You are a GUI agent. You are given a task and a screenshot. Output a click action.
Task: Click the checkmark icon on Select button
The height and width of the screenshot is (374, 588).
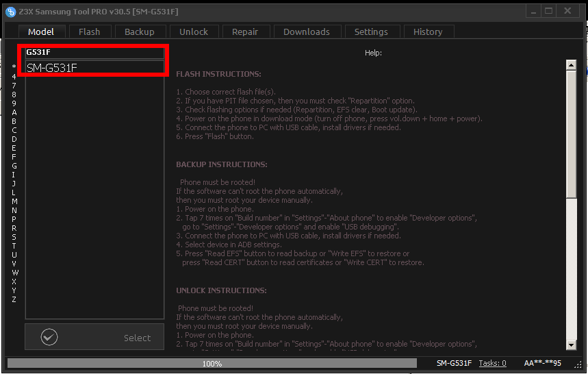(49, 337)
